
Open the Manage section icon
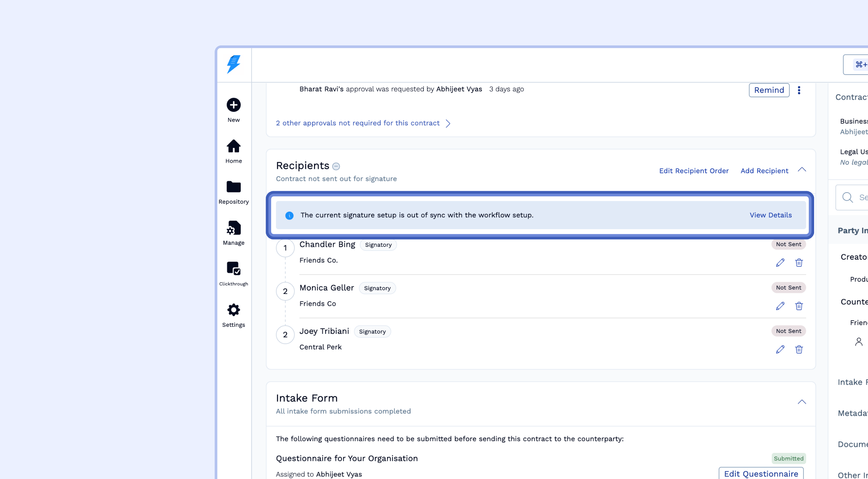pyautogui.click(x=234, y=228)
